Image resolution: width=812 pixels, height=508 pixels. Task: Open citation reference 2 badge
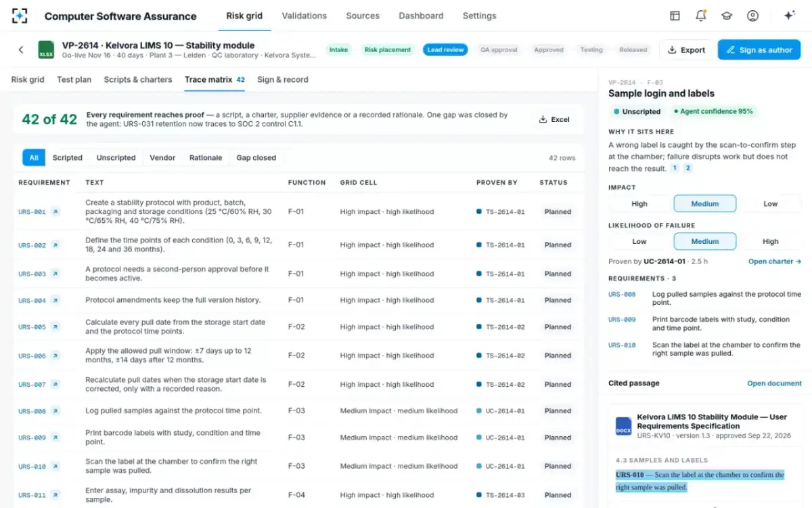[688, 168]
